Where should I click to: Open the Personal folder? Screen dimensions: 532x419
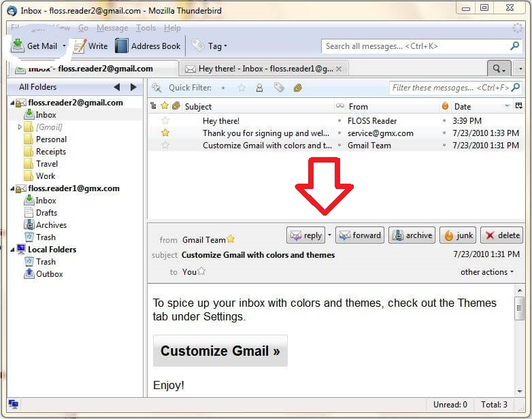click(45, 139)
